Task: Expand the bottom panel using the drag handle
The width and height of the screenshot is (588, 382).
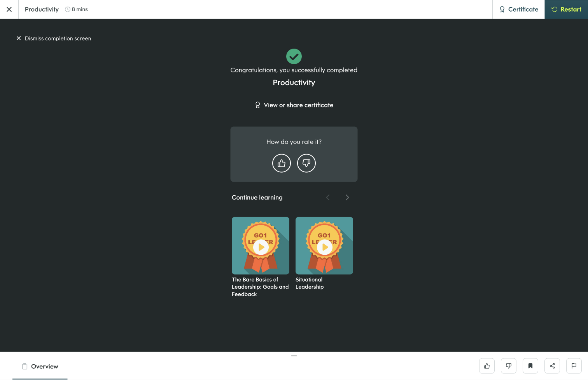Action: pyautogui.click(x=294, y=356)
